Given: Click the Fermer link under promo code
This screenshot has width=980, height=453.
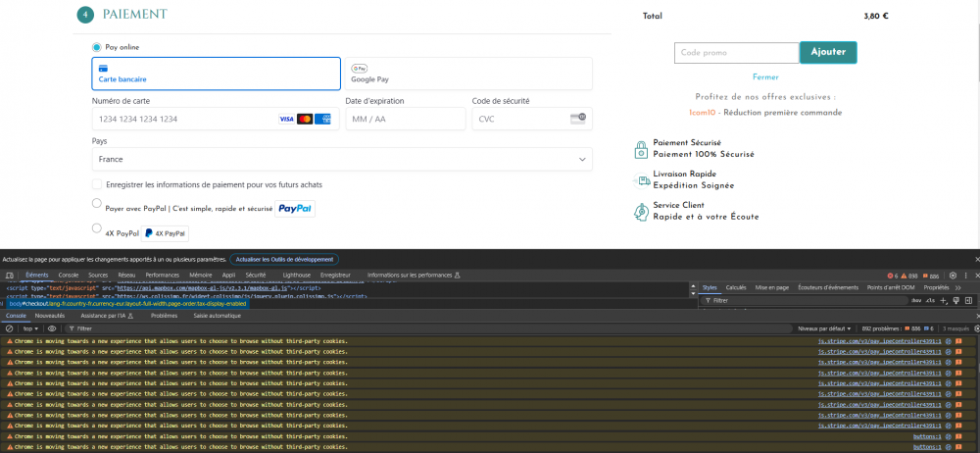Looking at the screenshot, I should [x=765, y=76].
